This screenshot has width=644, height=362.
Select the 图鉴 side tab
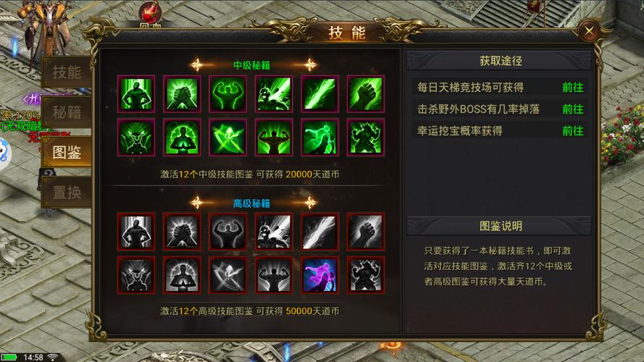click(x=67, y=152)
